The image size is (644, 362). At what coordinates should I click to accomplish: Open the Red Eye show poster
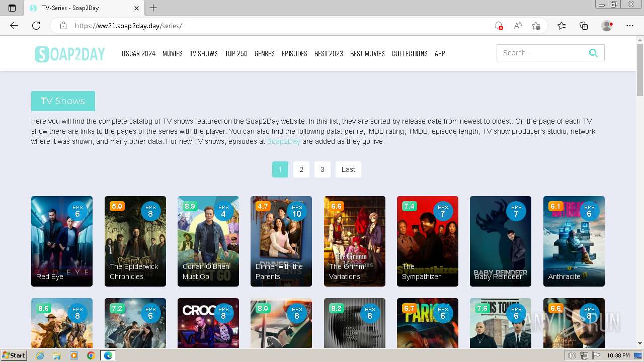point(62,241)
